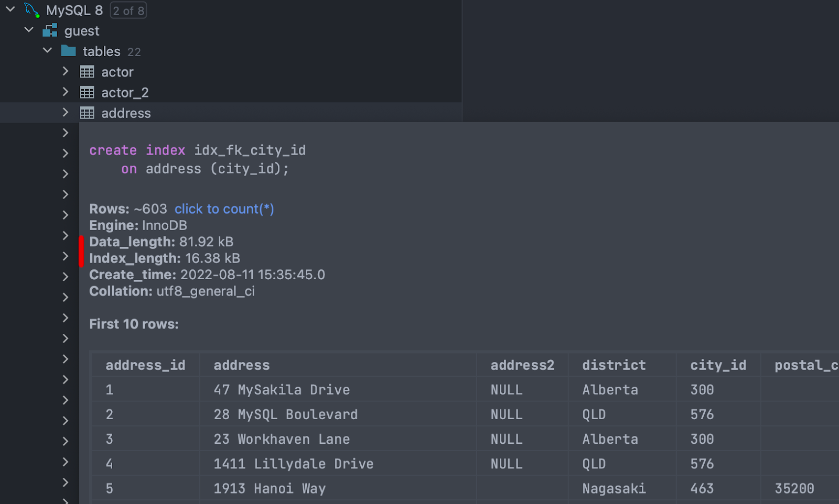Click the 'Data_length: 81.92 kB' line
Viewport: 839px width, 504px height.
tap(161, 242)
